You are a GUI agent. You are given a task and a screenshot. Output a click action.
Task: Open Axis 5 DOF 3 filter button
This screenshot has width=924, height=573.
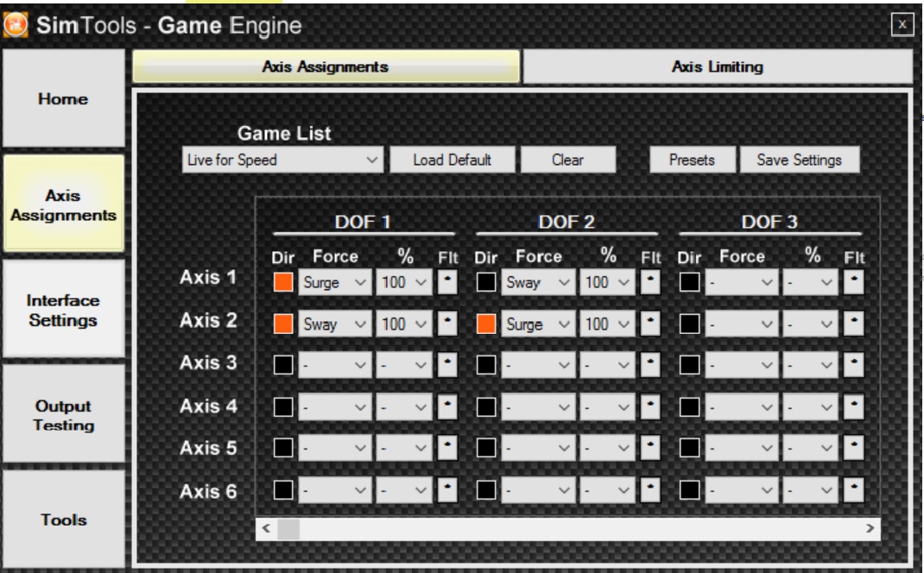click(853, 448)
